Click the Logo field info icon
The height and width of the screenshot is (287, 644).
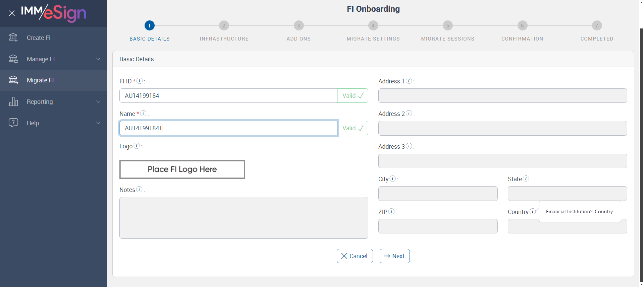(137, 146)
